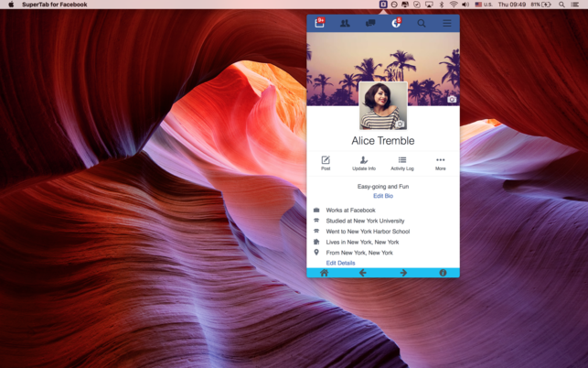
Task: Click the volume icon in menu bar
Action: (x=465, y=5)
